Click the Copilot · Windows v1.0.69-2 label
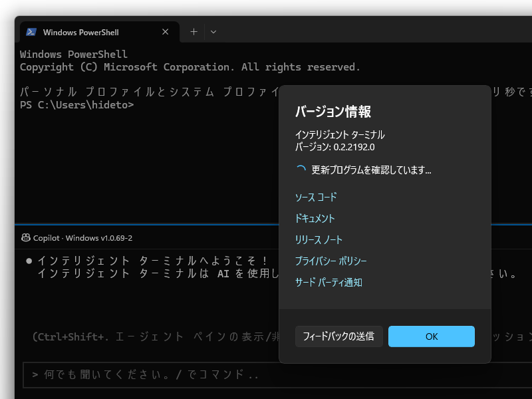The image size is (532, 399). coord(82,238)
